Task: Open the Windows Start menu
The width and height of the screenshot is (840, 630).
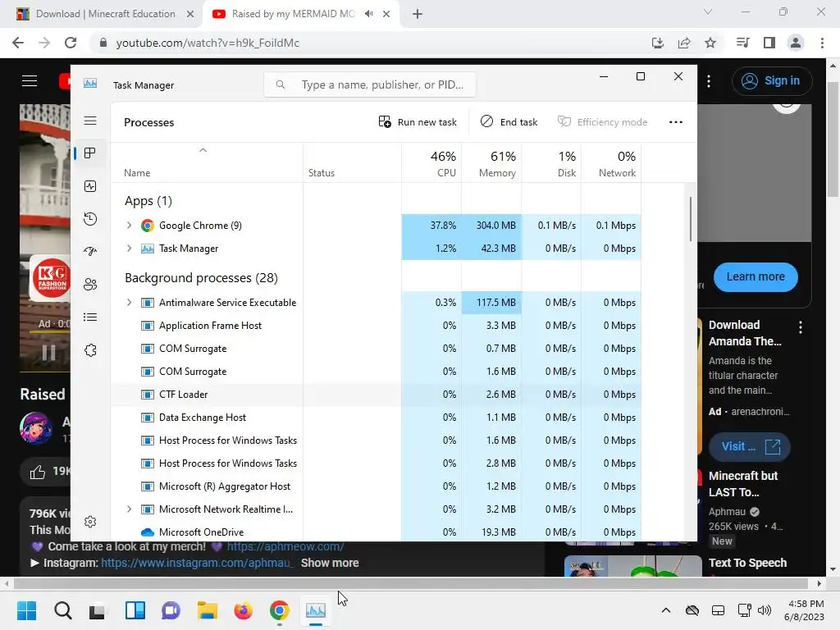Action: pos(27,610)
